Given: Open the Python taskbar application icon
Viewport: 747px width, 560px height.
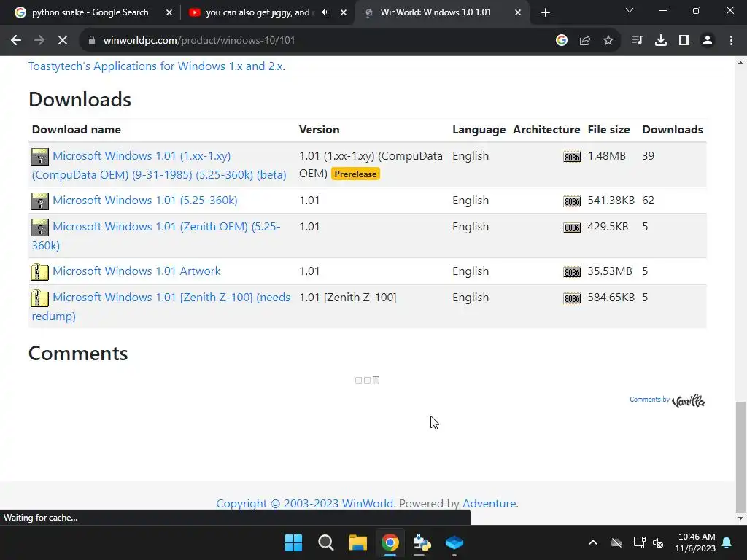Looking at the screenshot, I should 422,542.
